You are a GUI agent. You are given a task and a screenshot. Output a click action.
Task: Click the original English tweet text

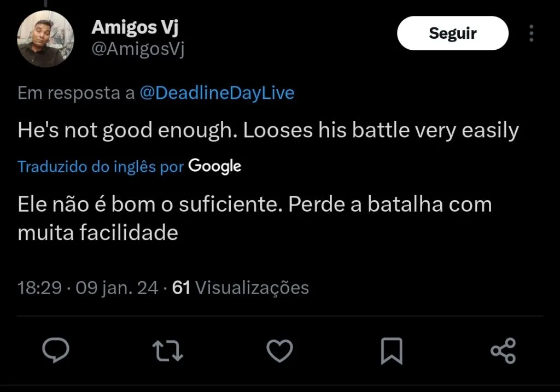click(x=268, y=131)
